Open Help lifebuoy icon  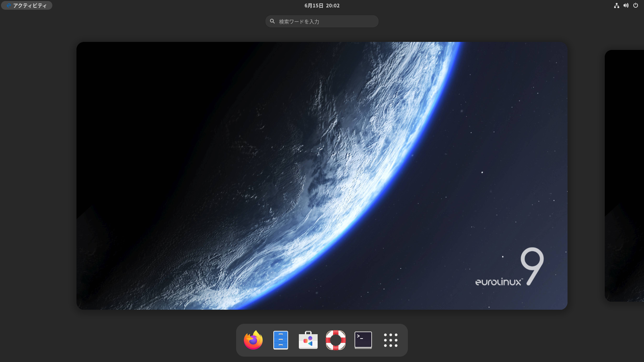[x=336, y=340]
